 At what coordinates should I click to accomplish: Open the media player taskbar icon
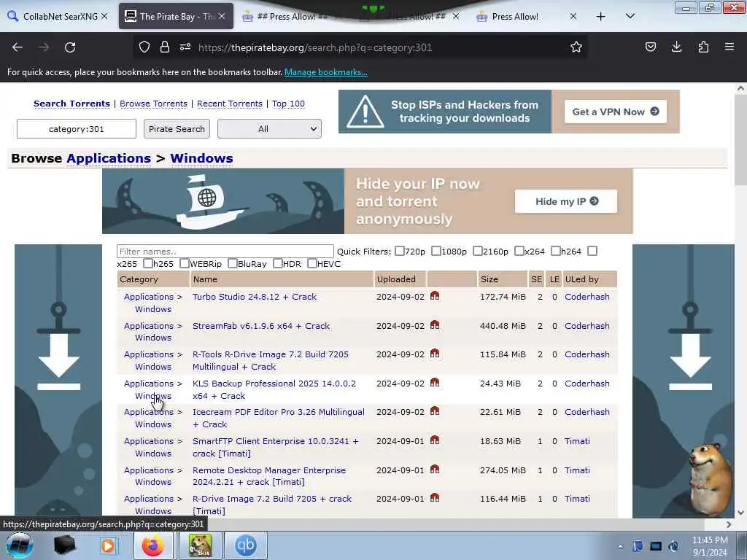tap(108, 545)
